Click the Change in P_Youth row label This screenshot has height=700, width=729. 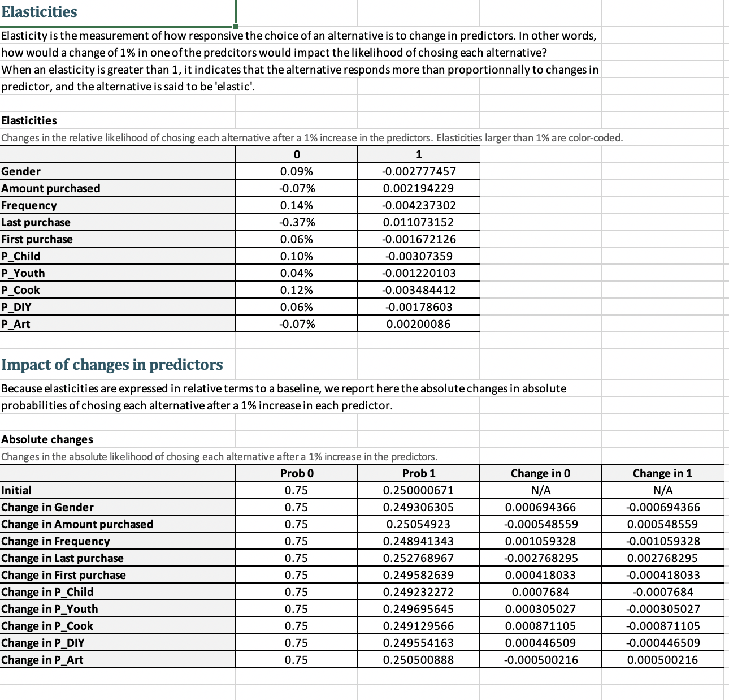click(118, 609)
